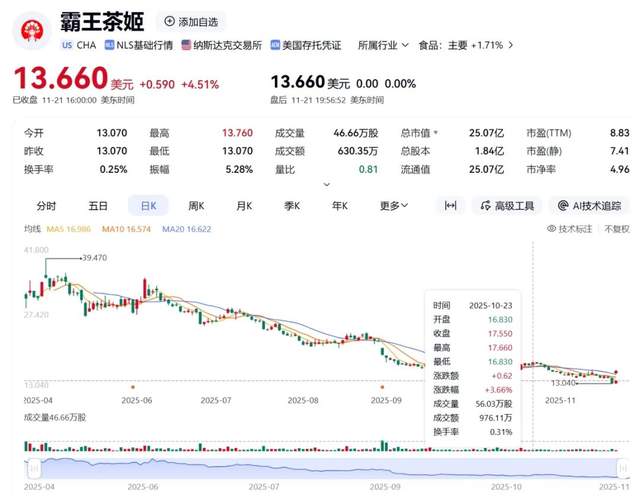The width and height of the screenshot is (640, 500).
Task: Open NLS基础行情 quote-level tag
Action: tap(139, 45)
